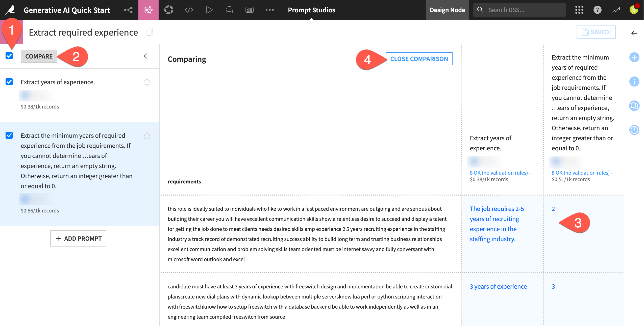Uncheck the Extract minimum years prompt checkbox
This screenshot has width=644, height=326.
point(9,135)
